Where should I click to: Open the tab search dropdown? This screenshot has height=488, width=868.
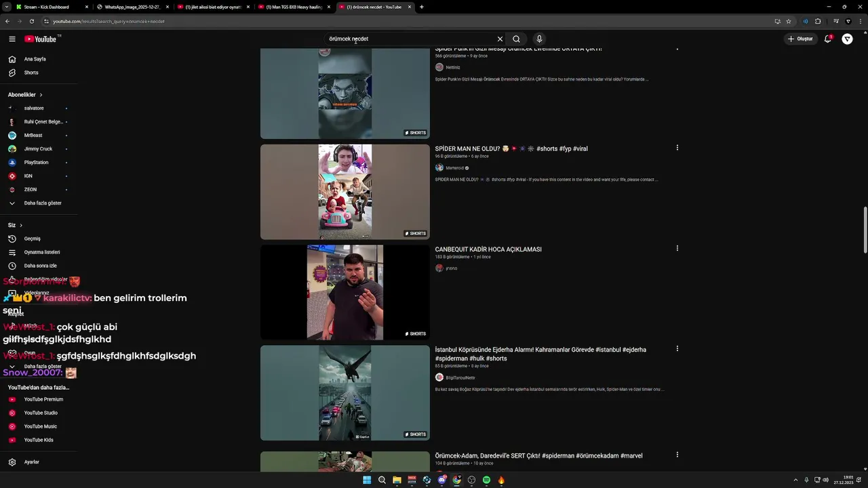click(x=6, y=7)
